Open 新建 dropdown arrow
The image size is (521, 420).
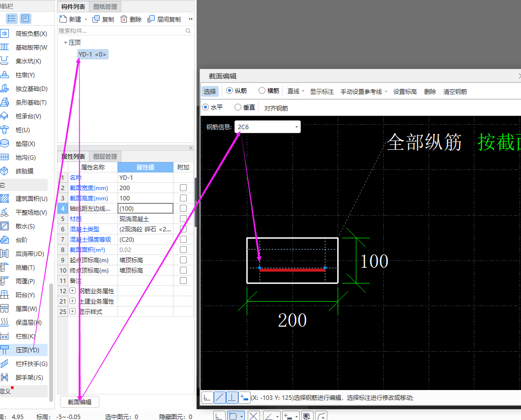point(86,20)
